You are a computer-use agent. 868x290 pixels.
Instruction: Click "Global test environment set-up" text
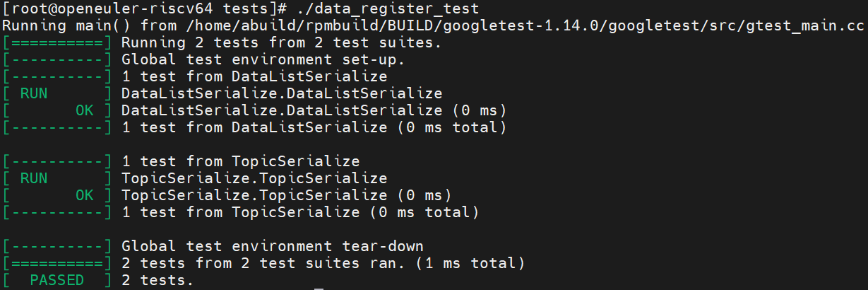pyautogui.click(x=263, y=59)
